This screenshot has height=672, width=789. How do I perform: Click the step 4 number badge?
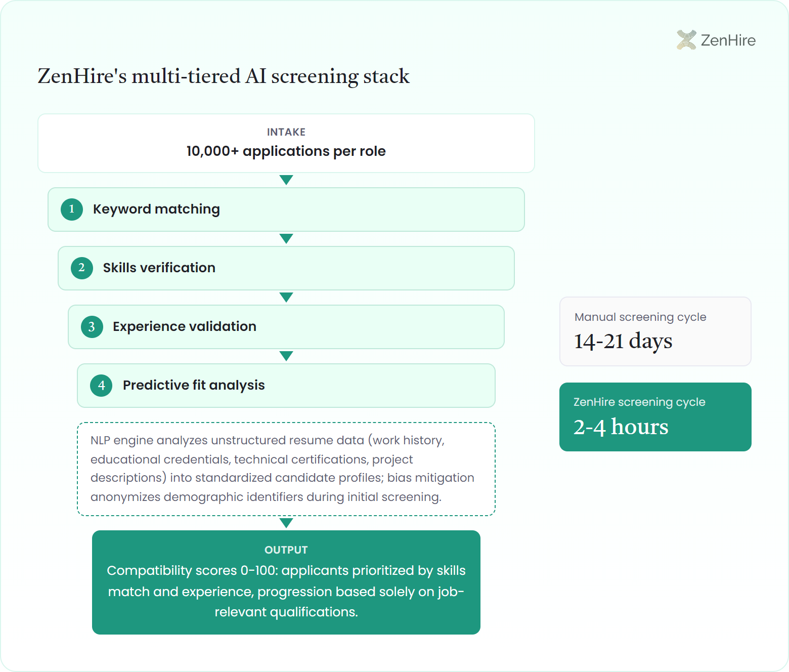click(101, 386)
